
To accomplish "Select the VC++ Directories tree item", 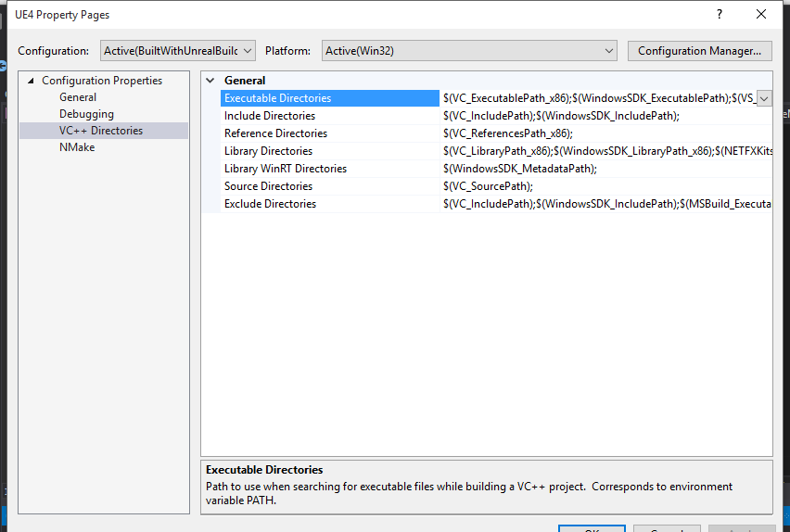I will point(103,131).
